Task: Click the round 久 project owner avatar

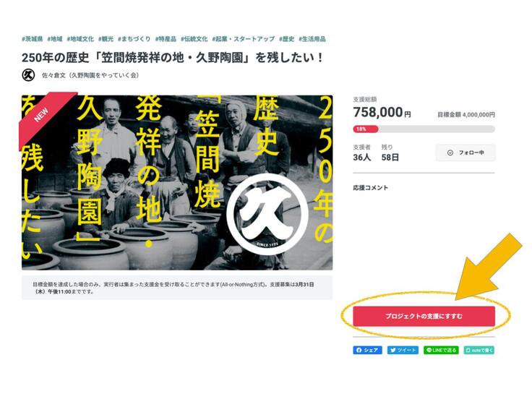Action: coord(28,75)
